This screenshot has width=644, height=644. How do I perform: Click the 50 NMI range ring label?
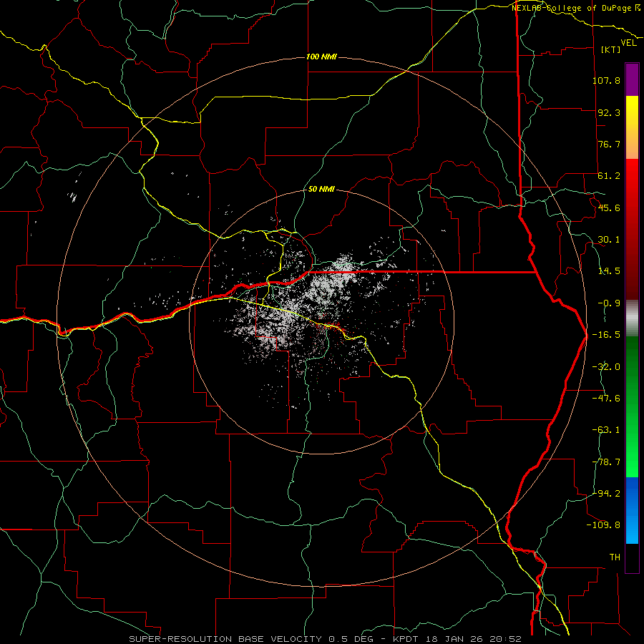[x=321, y=189]
